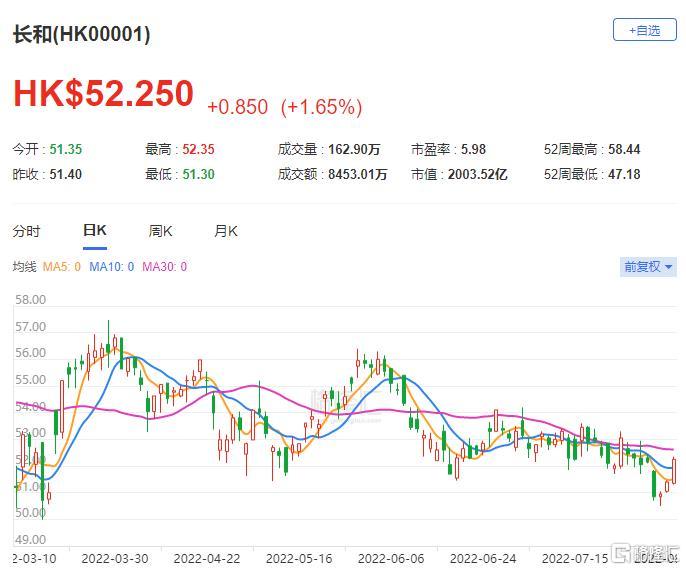Viewport: 686px width, 570px height.
Task: Click the 成交量 volume 162.90万
Action: (354, 149)
